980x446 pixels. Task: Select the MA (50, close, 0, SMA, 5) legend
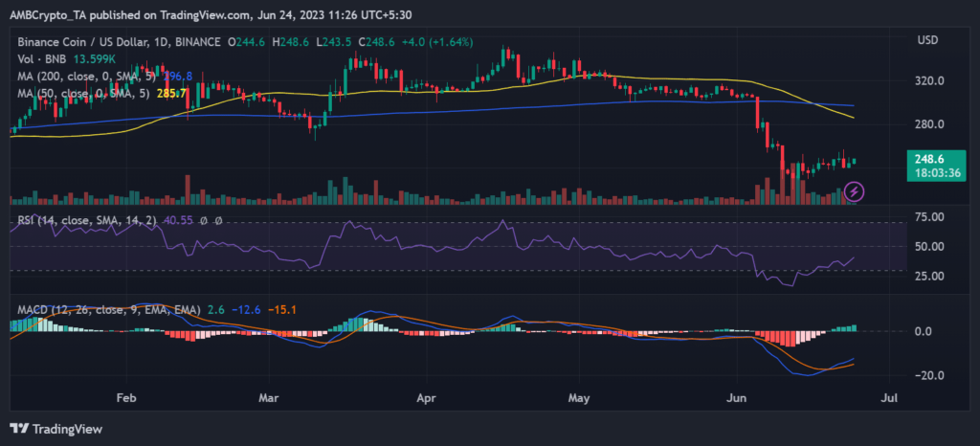coord(82,94)
